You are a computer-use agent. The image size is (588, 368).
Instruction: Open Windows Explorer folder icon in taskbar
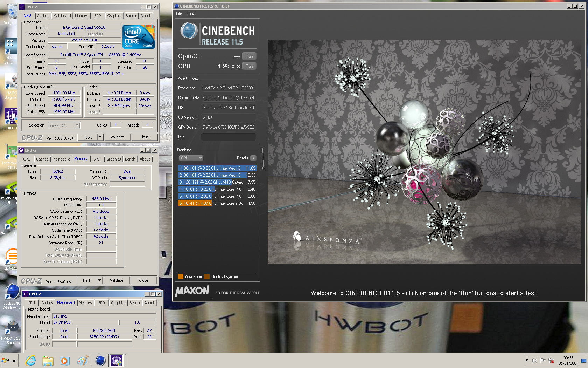pyautogui.click(x=48, y=360)
